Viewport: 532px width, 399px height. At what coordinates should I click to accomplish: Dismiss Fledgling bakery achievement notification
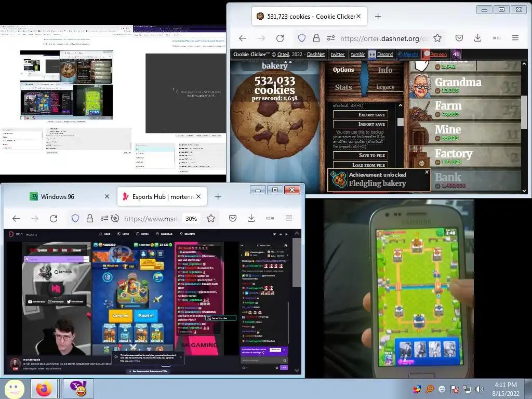(x=427, y=172)
